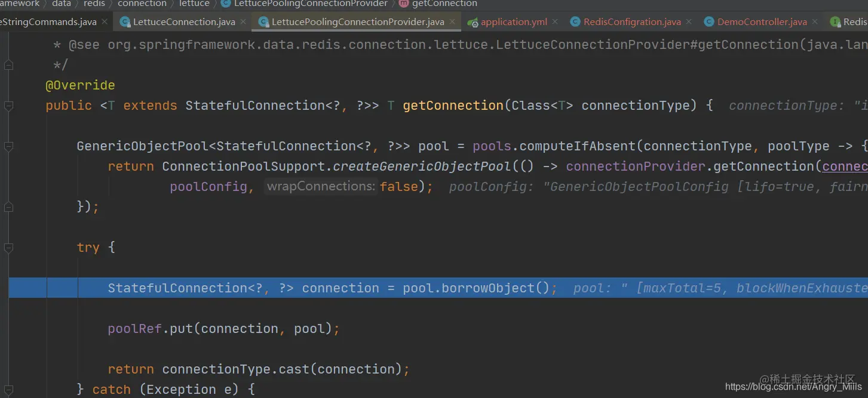Screen dimensions: 868x398
Task: Collapse the try block fold marker
Action: (x=8, y=248)
